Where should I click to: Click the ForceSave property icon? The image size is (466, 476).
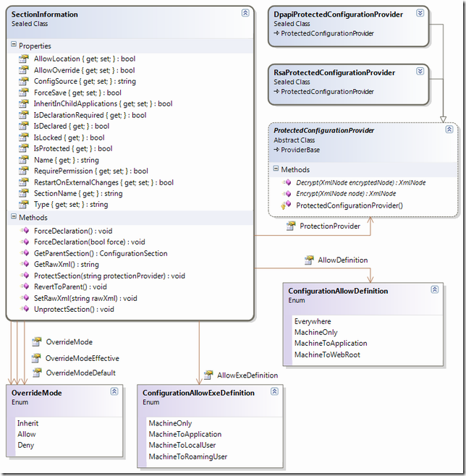click(24, 93)
